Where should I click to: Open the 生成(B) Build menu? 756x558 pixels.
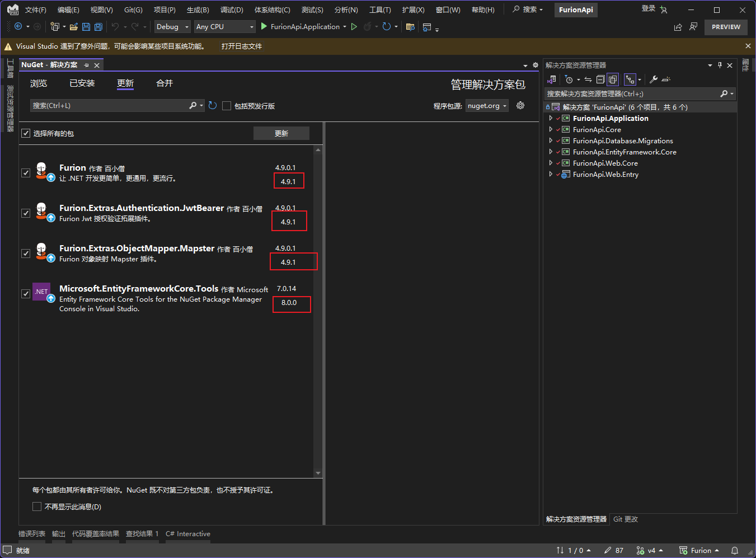point(198,10)
